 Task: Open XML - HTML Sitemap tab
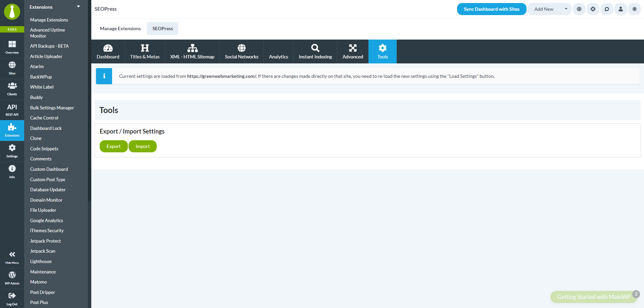click(192, 51)
